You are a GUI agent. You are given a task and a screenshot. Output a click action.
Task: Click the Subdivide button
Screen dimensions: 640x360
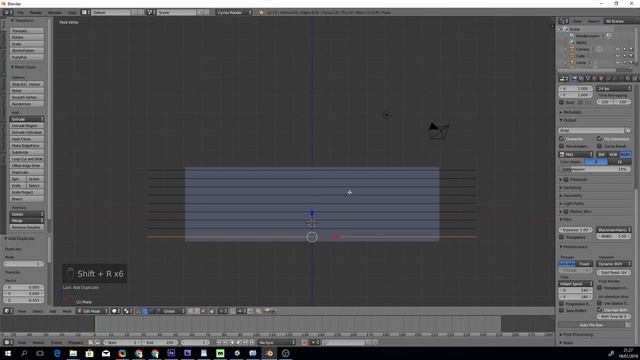[27, 152]
